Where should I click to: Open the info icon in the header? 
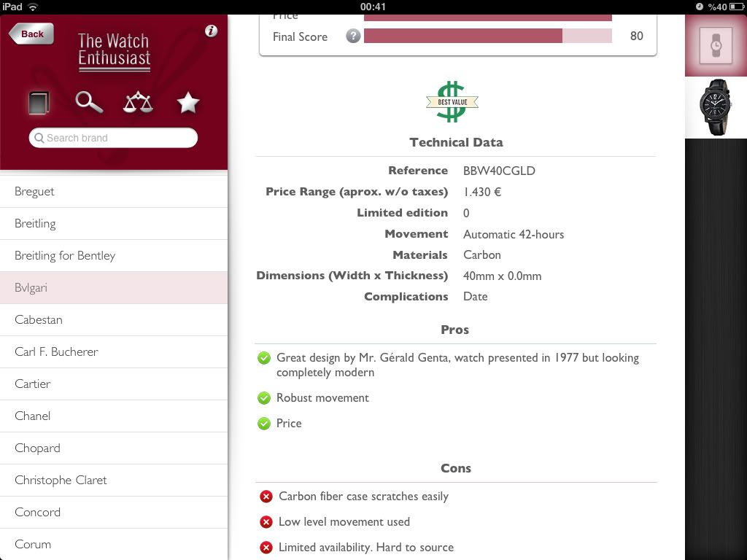211,31
